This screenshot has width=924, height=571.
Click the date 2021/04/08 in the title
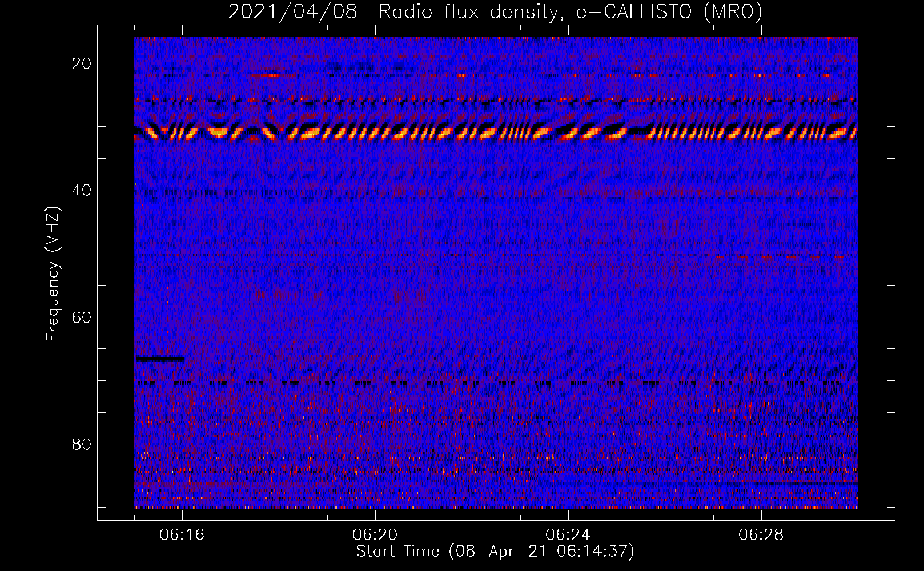point(292,11)
